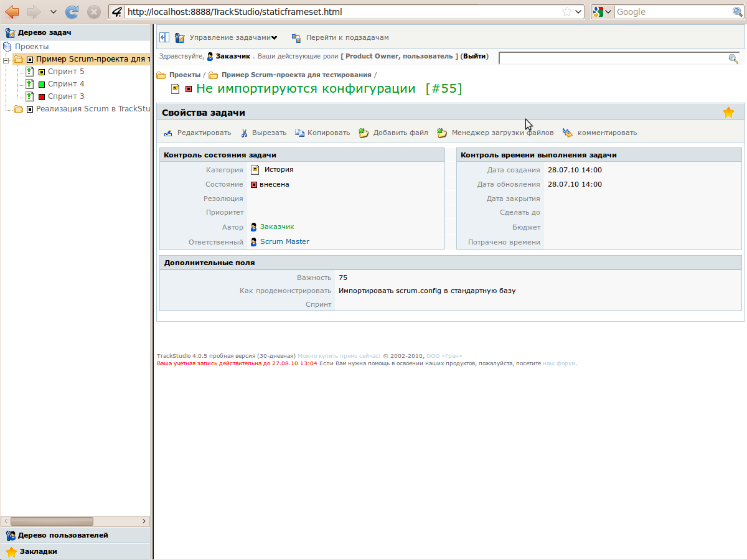Reload the page with the browser refresh button
The width and height of the screenshot is (747, 560).
click(x=72, y=12)
